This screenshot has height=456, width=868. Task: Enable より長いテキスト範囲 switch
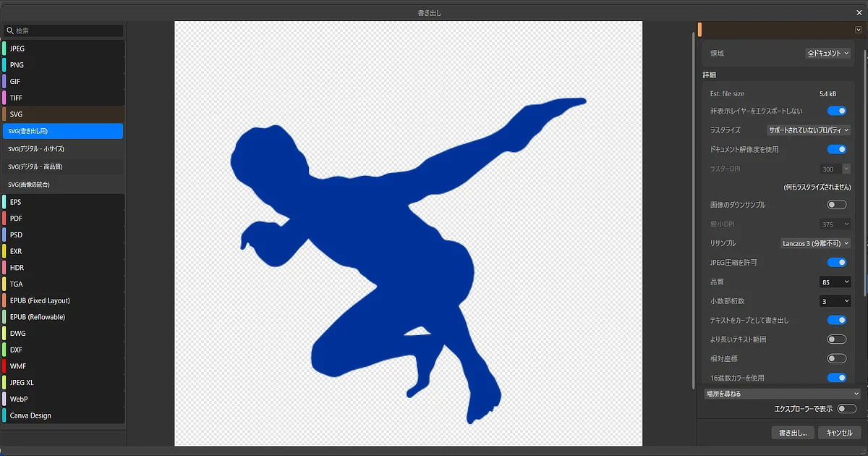tap(837, 339)
